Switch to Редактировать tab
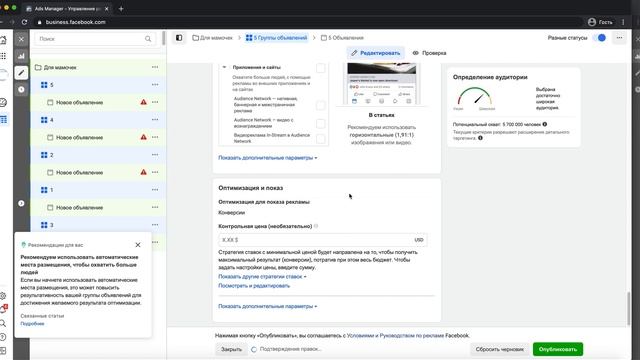640x360 pixels. point(376,53)
